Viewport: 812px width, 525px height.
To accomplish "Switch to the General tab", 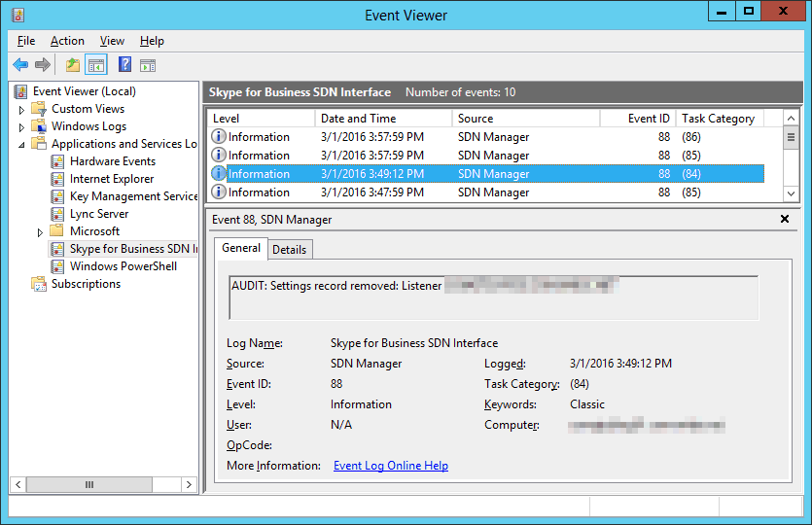I will (241, 248).
